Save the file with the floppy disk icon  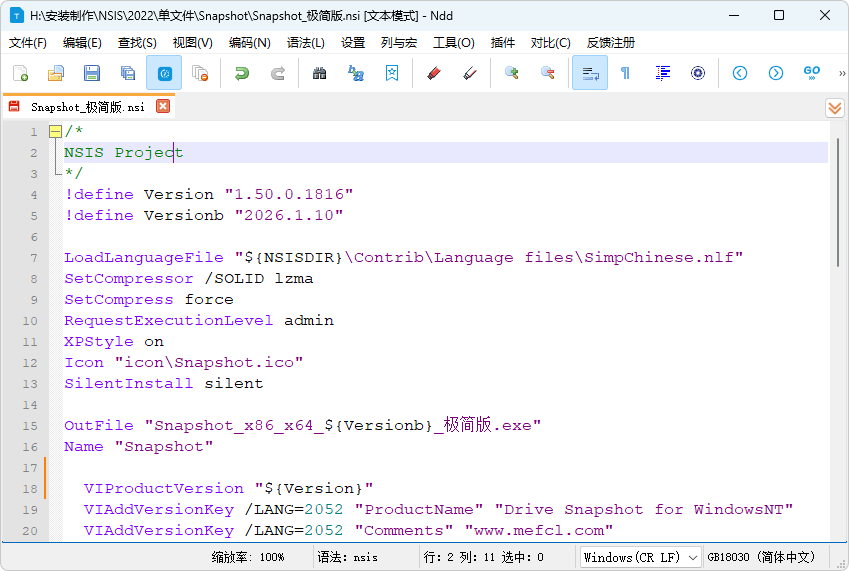click(92, 73)
